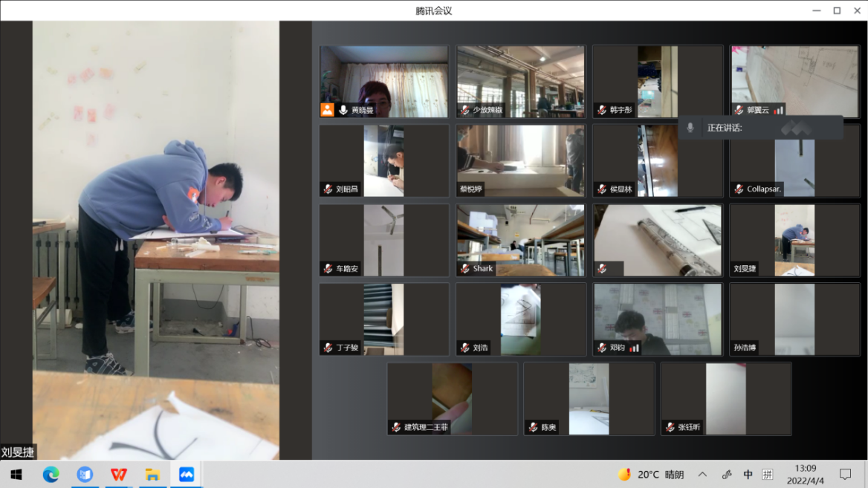Launch Microsoft Edge from the taskbar
The image size is (868, 488).
coord(51,475)
